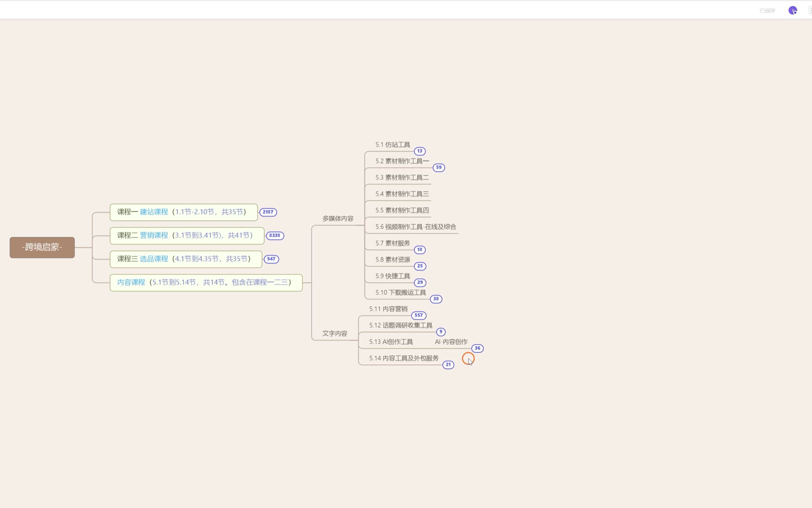
Task: Open the 内容课程 blue link text
Action: (131, 283)
